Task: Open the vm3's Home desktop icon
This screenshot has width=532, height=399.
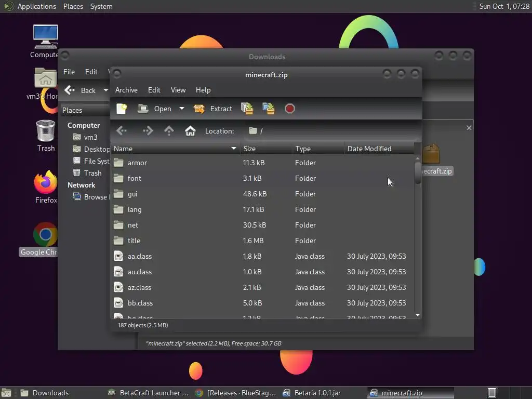Action: point(44,84)
